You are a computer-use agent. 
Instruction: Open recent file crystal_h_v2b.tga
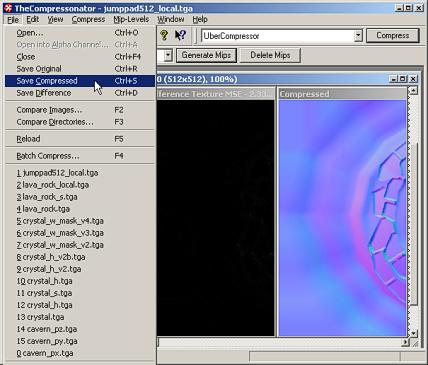tap(80, 257)
